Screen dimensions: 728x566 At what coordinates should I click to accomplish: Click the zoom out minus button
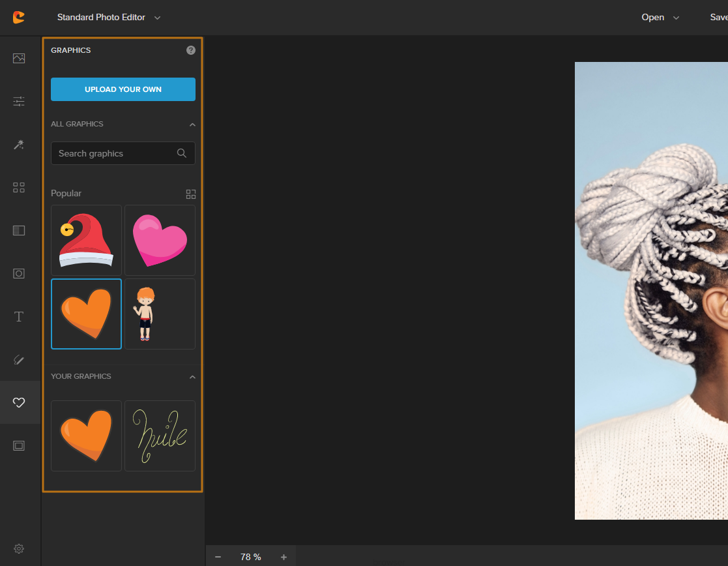pos(218,557)
